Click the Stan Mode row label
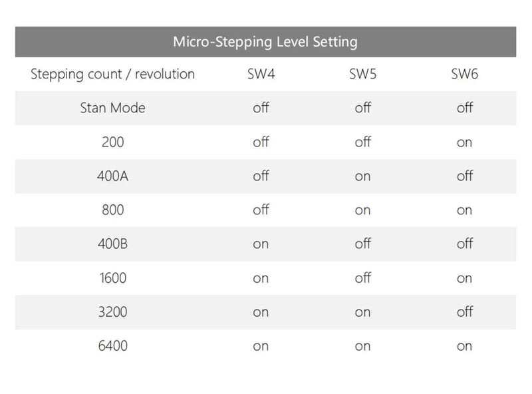The image size is (532, 394). pyautogui.click(x=112, y=108)
